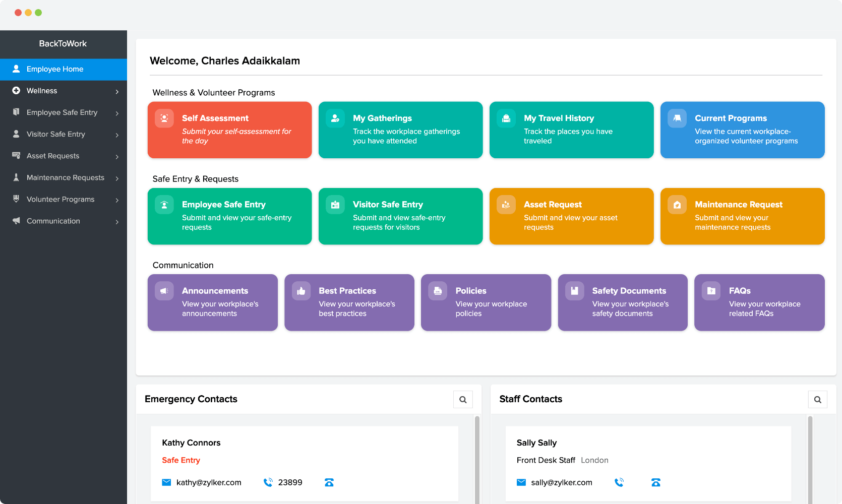Click the London location text

coord(594,460)
